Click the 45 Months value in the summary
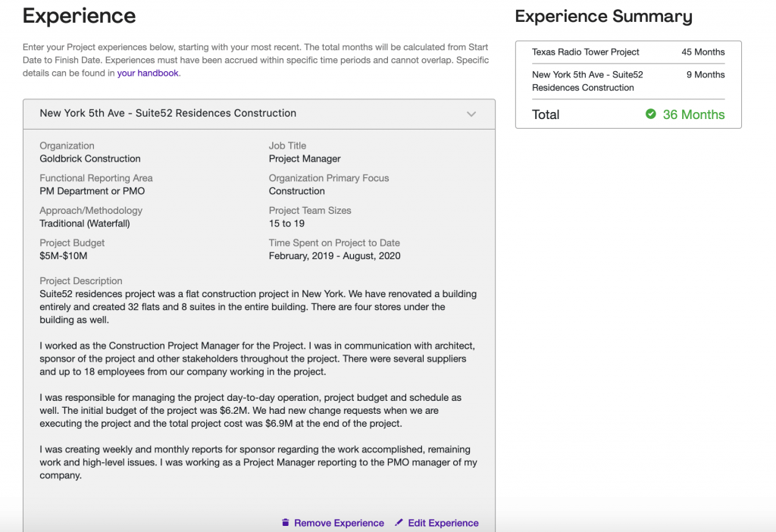Viewport: 776px width, 532px height. [702, 52]
